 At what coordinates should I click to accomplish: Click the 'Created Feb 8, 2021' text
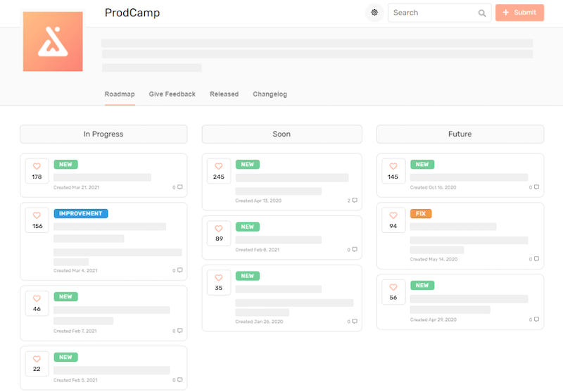click(x=257, y=250)
